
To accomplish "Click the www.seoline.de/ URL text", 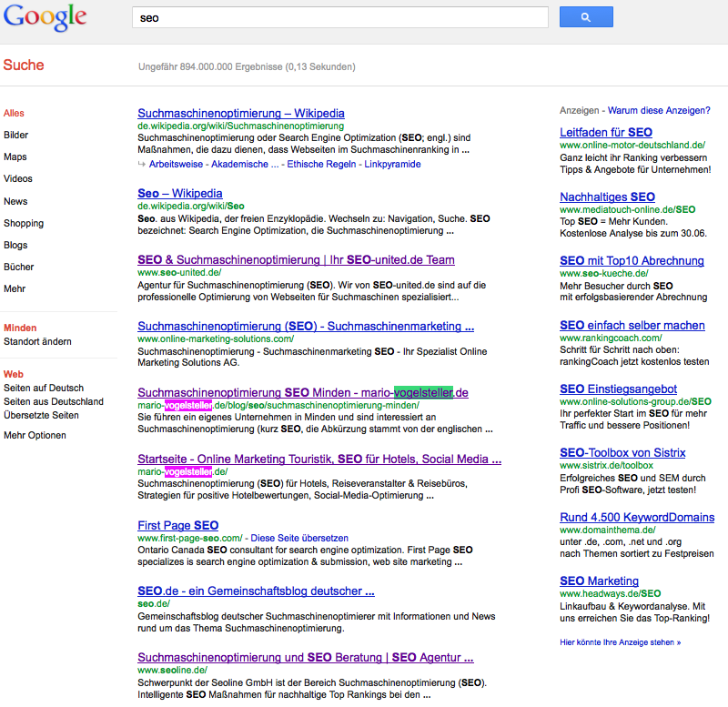I will click(x=172, y=671).
